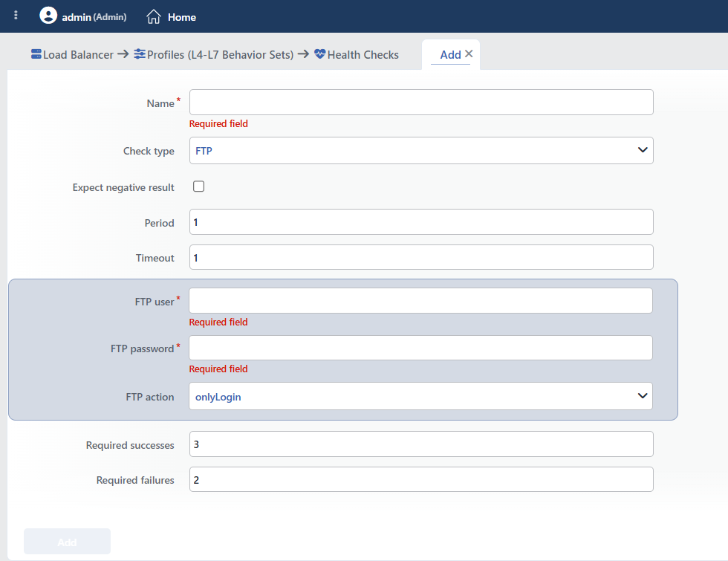Screen dimensions: 728x561
Task: Focus the Period input field
Action: pyautogui.click(x=421, y=222)
